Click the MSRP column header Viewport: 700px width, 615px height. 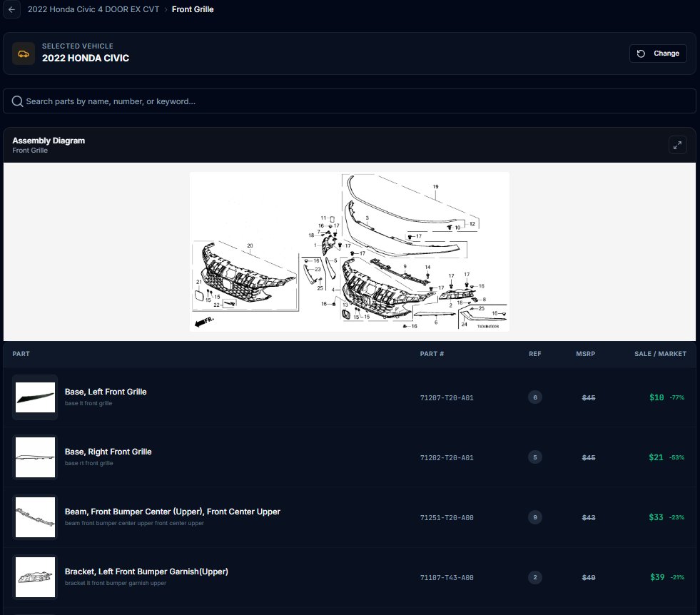(585, 353)
